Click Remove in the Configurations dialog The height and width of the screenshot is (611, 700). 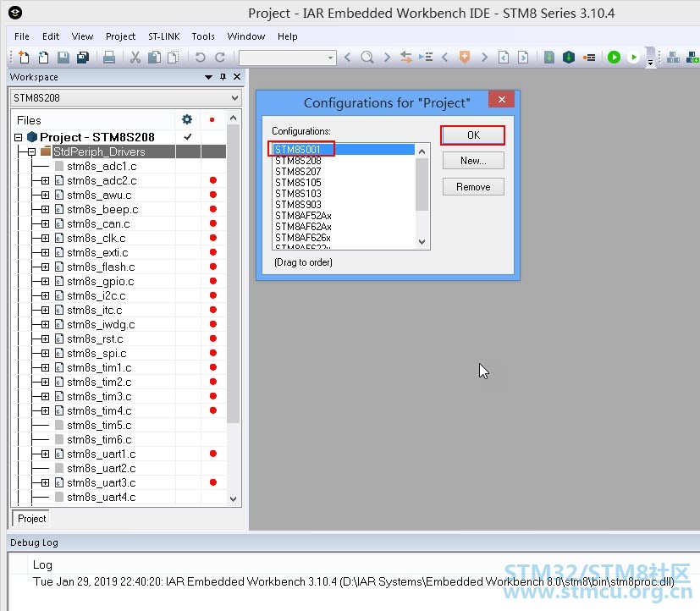[x=473, y=186]
